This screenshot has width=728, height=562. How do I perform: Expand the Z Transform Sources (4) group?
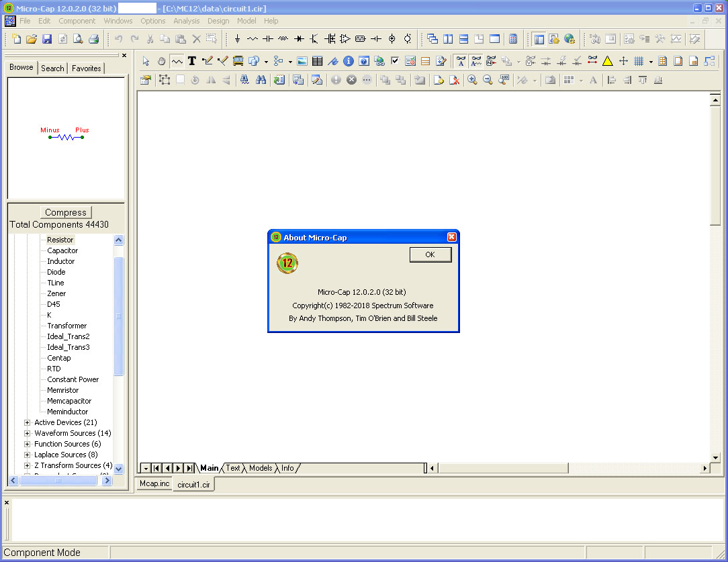point(27,465)
